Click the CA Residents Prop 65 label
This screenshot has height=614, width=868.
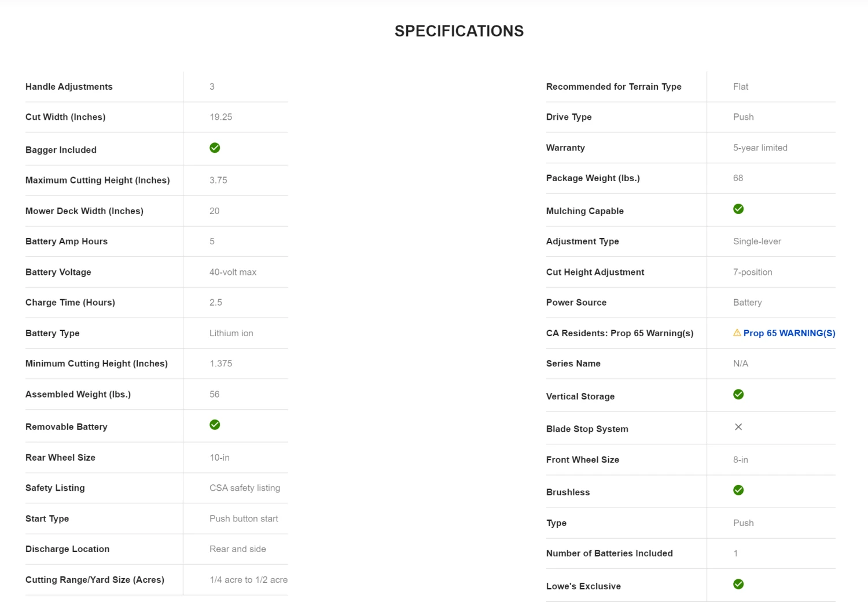coord(619,333)
